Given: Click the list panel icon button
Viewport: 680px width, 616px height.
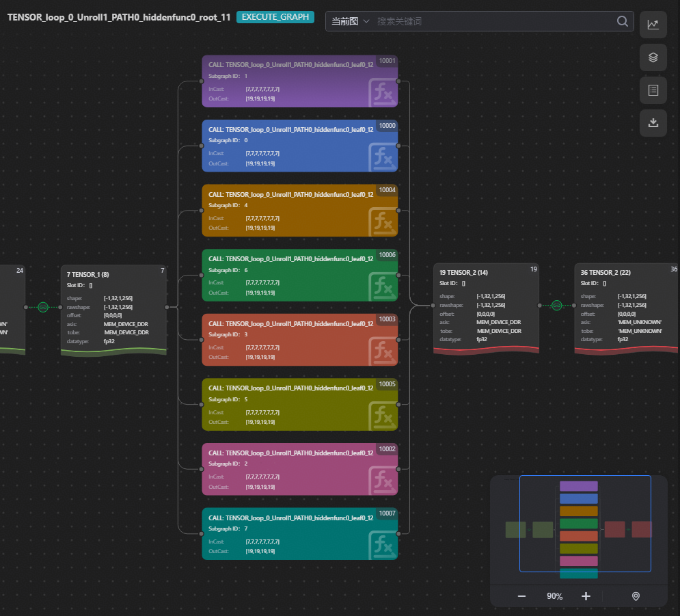Looking at the screenshot, I should click(653, 90).
